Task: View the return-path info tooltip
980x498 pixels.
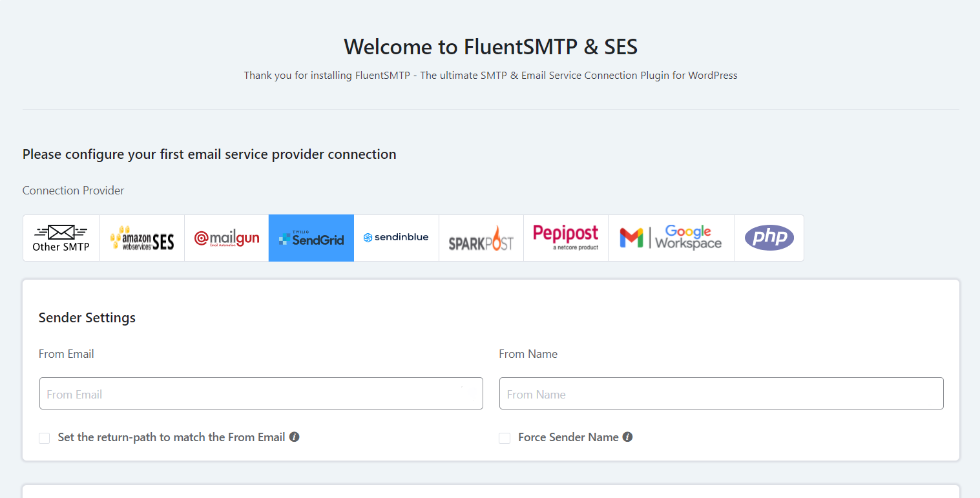Action: coord(295,437)
